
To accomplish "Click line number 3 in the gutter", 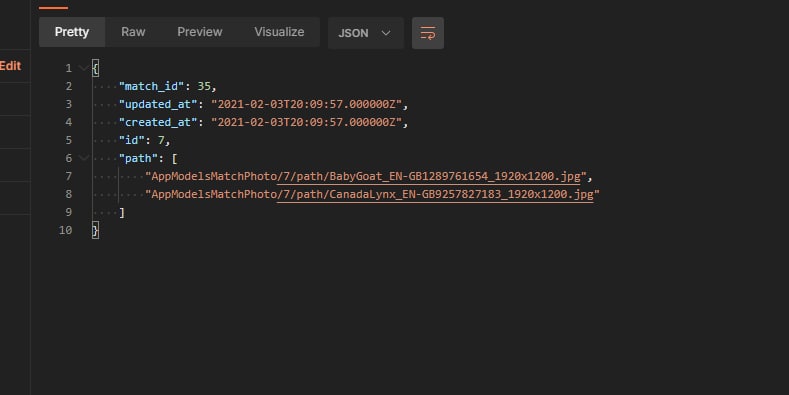I will [x=68, y=104].
